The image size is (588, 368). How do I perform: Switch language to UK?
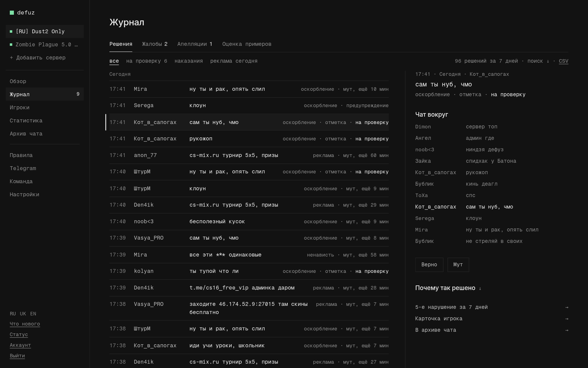click(23, 314)
